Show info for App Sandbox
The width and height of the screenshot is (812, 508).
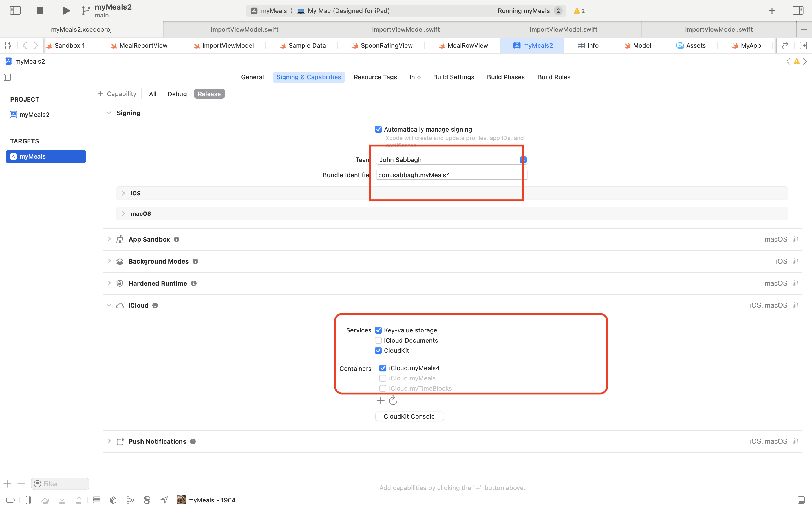[x=176, y=239]
